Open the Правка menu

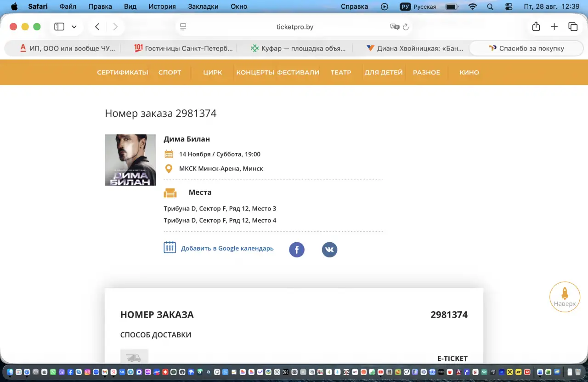coord(100,6)
